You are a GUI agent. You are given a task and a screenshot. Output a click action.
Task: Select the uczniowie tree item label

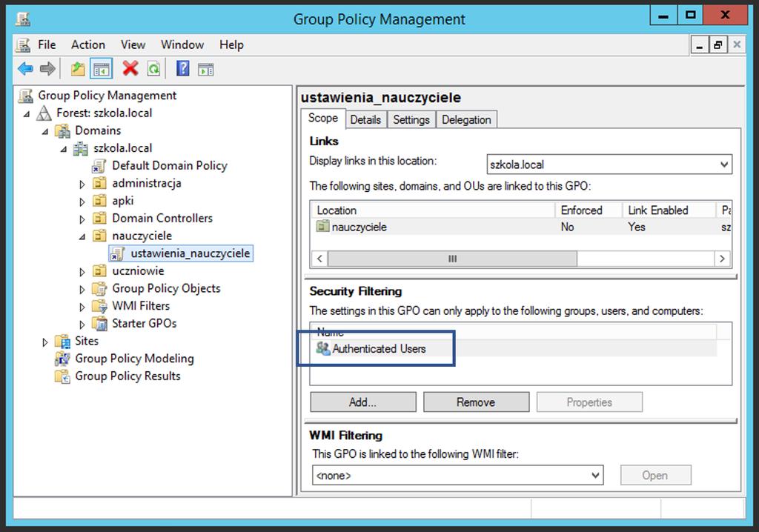click(138, 271)
